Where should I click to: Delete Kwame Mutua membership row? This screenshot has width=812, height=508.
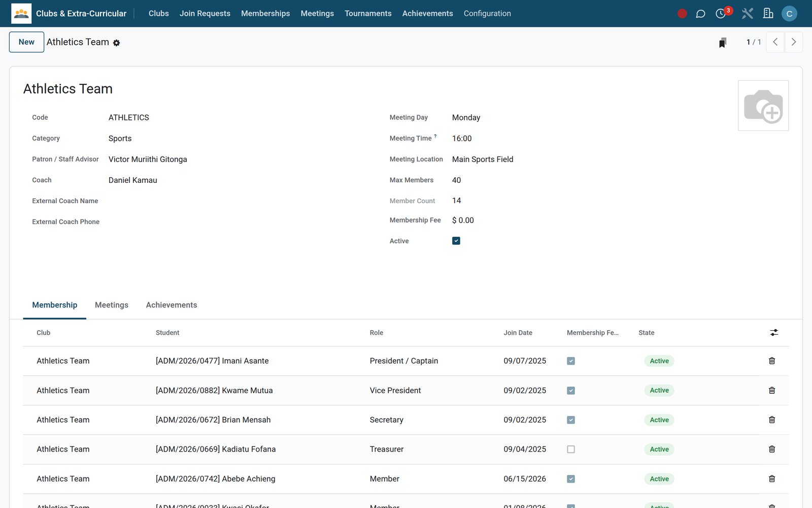click(772, 390)
